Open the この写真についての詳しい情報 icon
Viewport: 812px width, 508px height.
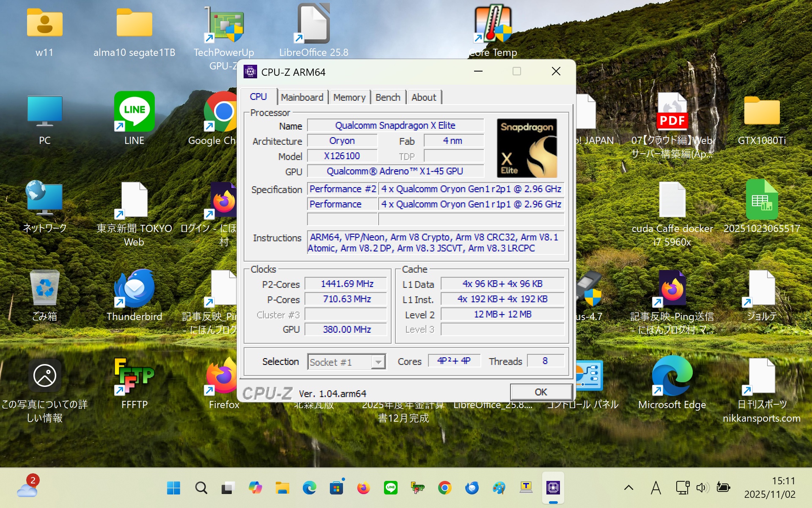tap(44, 390)
